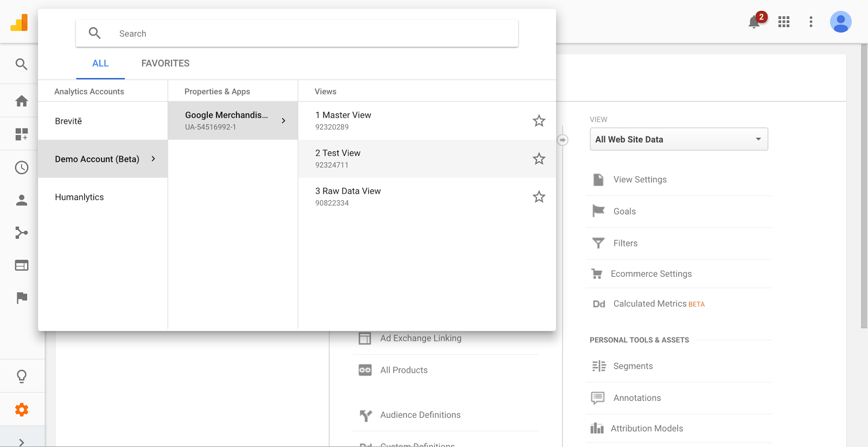Open Real-time clock icon in sidebar
This screenshot has height=447, width=868.
pyautogui.click(x=22, y=168)
